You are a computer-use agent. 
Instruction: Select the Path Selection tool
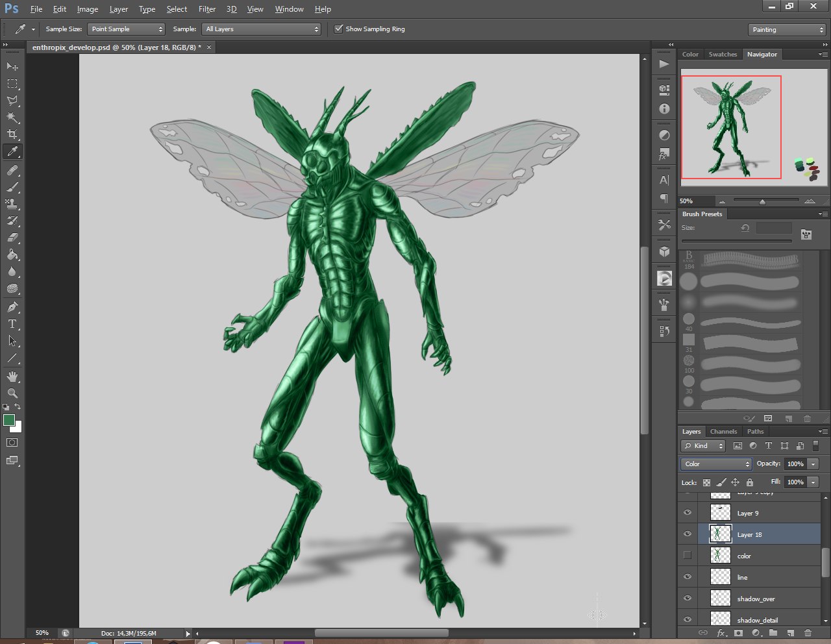[12, 341]
